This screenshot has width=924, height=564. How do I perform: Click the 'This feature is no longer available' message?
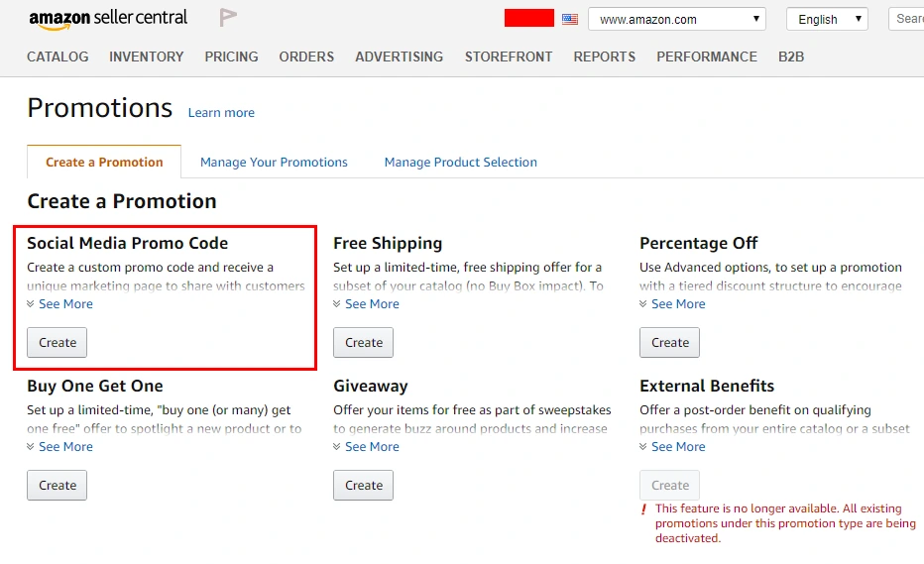click(x=785, y=523)
